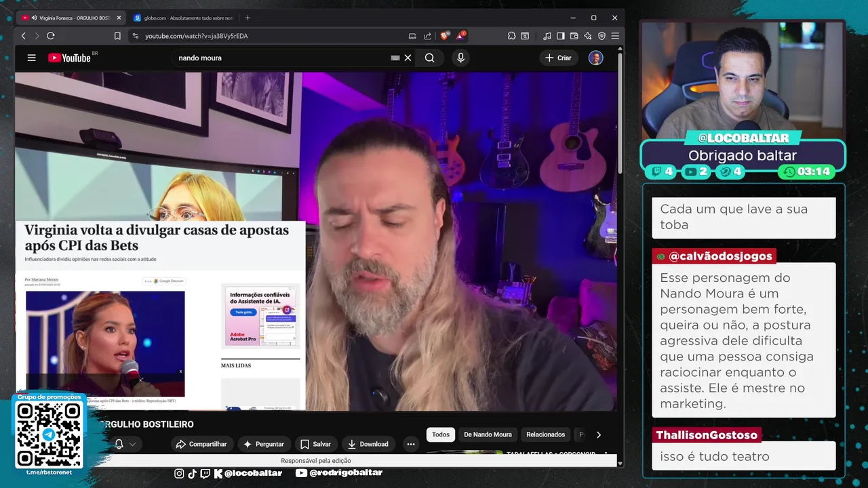Click the Compartilhar share button
868x488 pixels.
click(x=201, y=444)
